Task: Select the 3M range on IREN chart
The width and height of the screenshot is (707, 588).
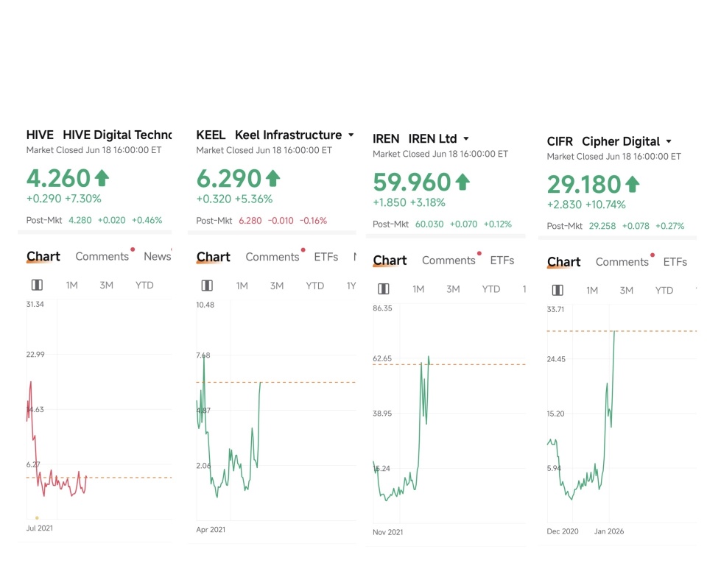Action: coord(453,289)
